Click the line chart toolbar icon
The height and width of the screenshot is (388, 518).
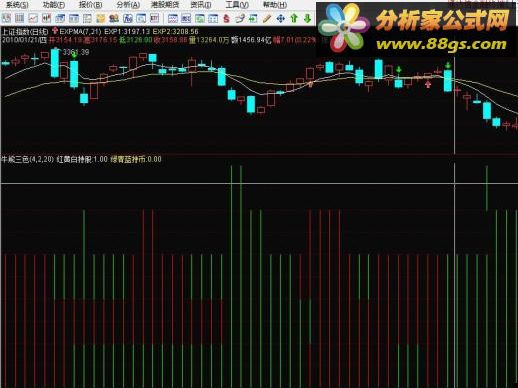pyautogui.click(x=33, y=18)
